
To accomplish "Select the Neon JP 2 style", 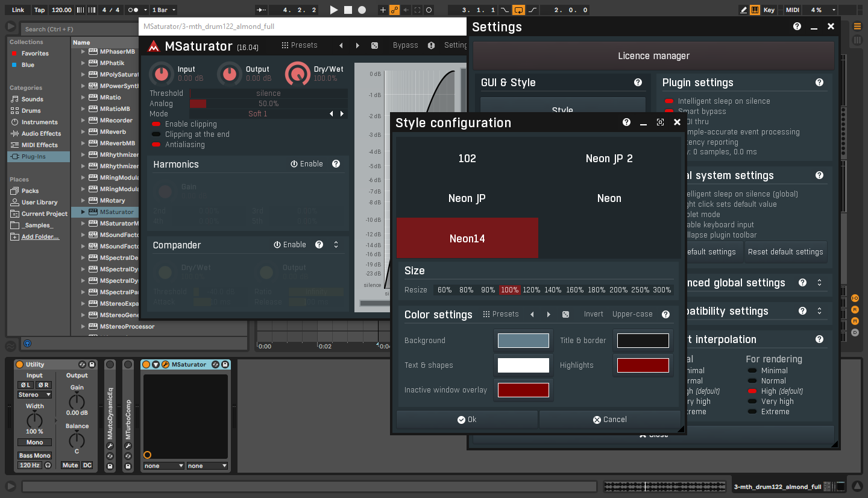I will click(609, 159).
